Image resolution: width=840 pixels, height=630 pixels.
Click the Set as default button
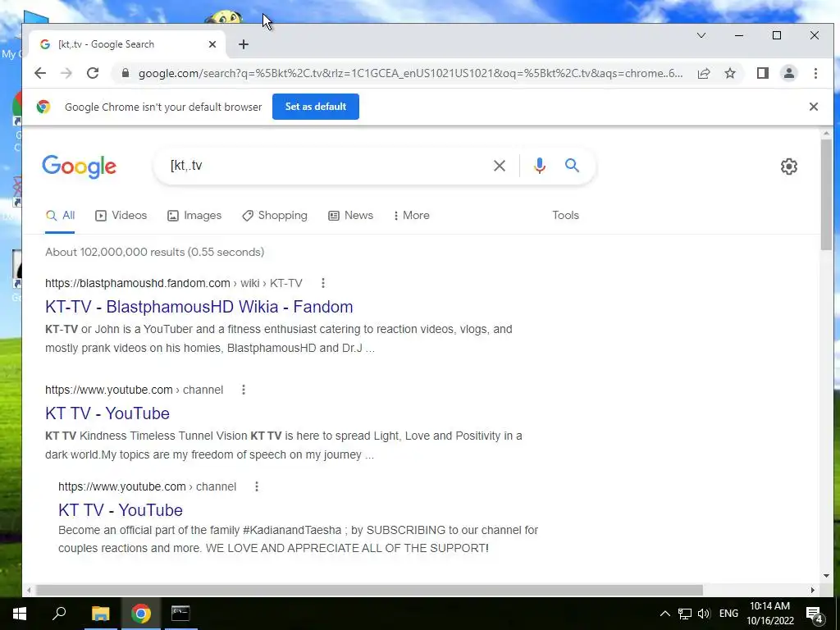316,107
